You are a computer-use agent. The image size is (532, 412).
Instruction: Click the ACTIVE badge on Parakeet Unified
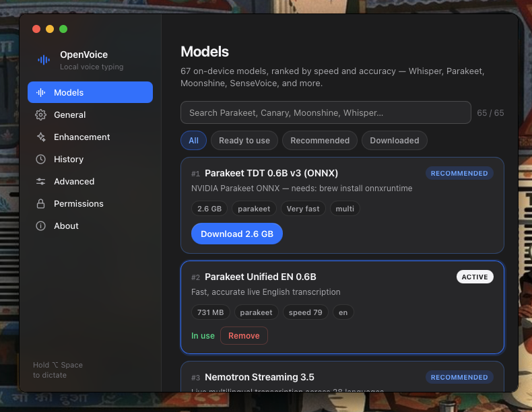click(475, 277)
